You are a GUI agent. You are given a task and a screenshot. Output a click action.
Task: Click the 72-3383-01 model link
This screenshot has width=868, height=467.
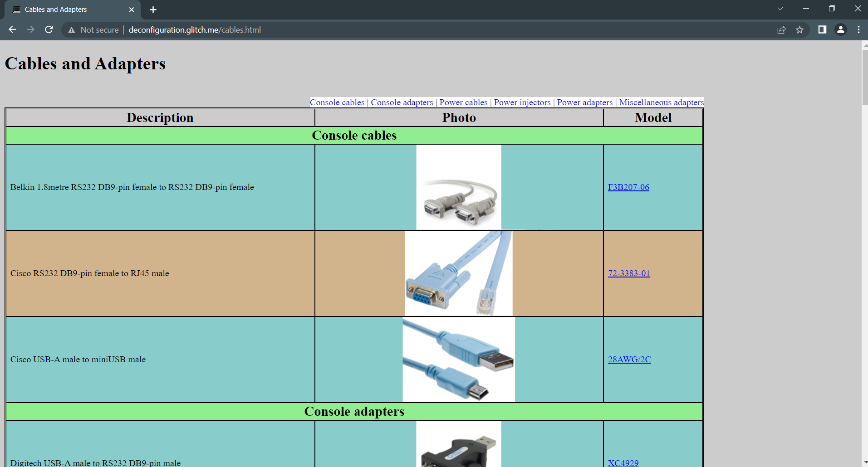click(x=629, y=273)
